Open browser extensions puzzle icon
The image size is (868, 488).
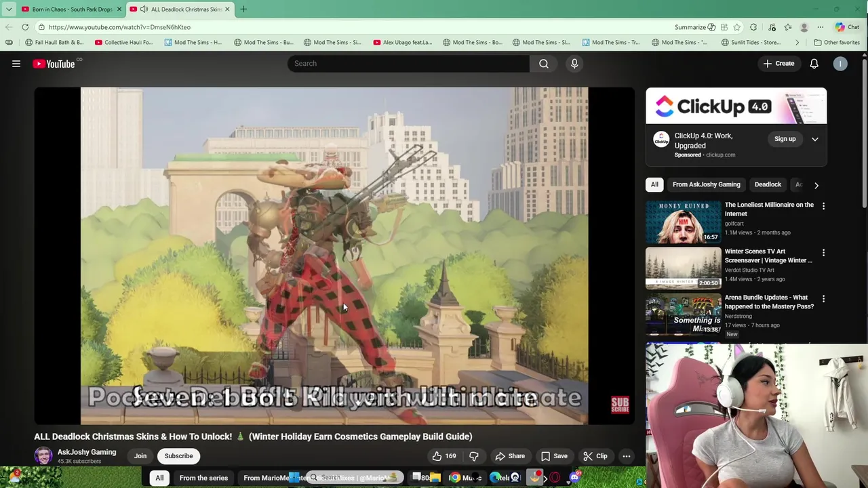pyautogui.click(x=753, y=27)
